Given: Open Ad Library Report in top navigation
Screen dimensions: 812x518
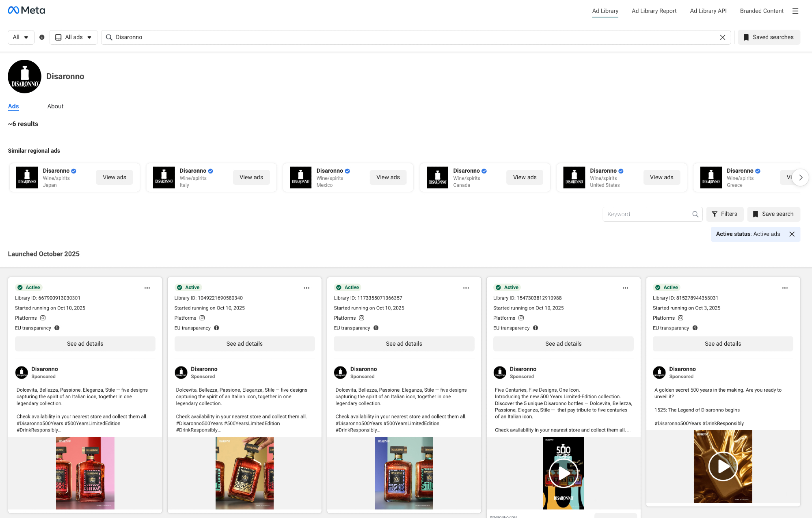Looking at the screenshot, I should point(654,11).
